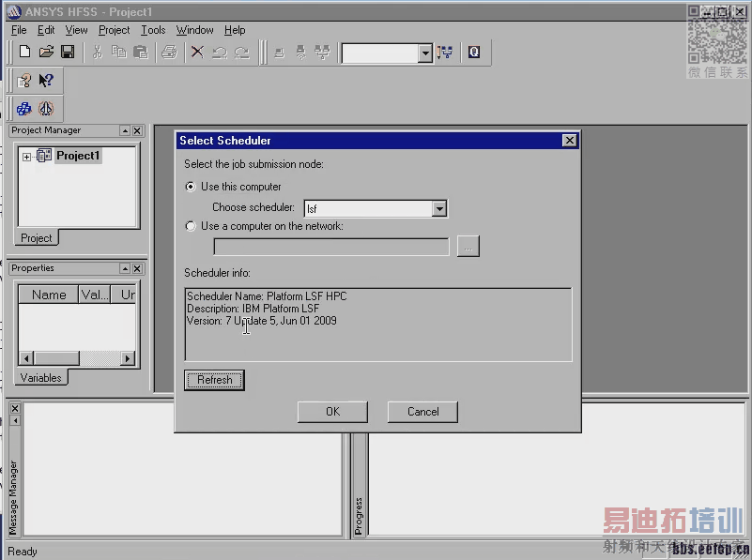Switch to the Variables tab

(40, 377)
